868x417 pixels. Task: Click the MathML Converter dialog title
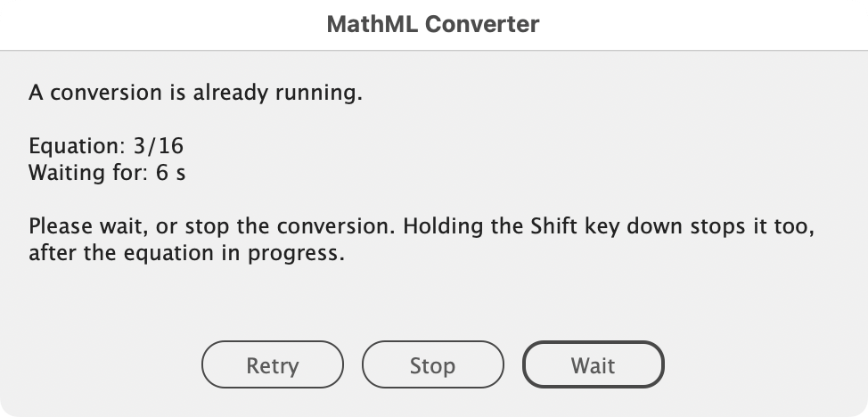tap(433, 24)
